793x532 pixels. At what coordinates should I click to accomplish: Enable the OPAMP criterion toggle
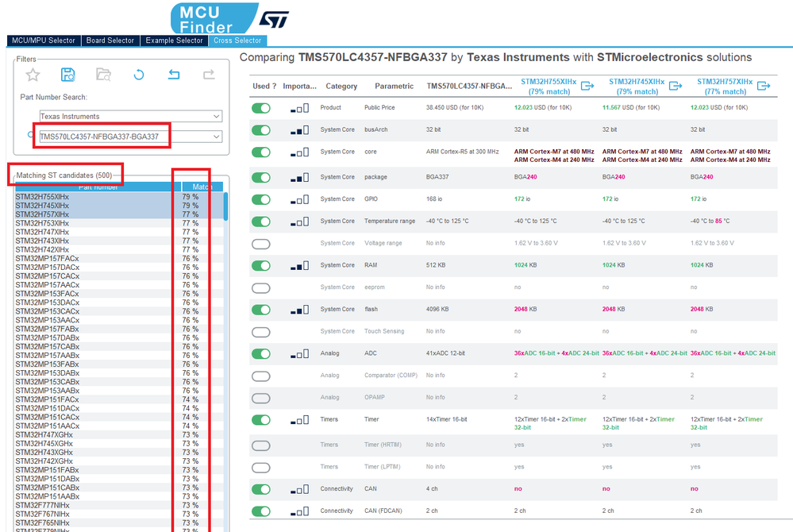coord(261,399)
